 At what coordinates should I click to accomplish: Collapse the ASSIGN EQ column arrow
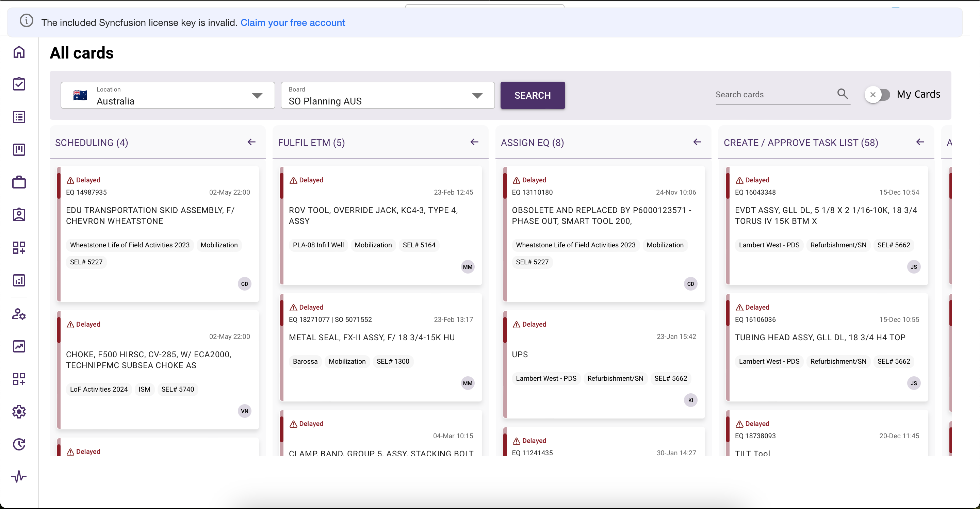coord(697,142)
